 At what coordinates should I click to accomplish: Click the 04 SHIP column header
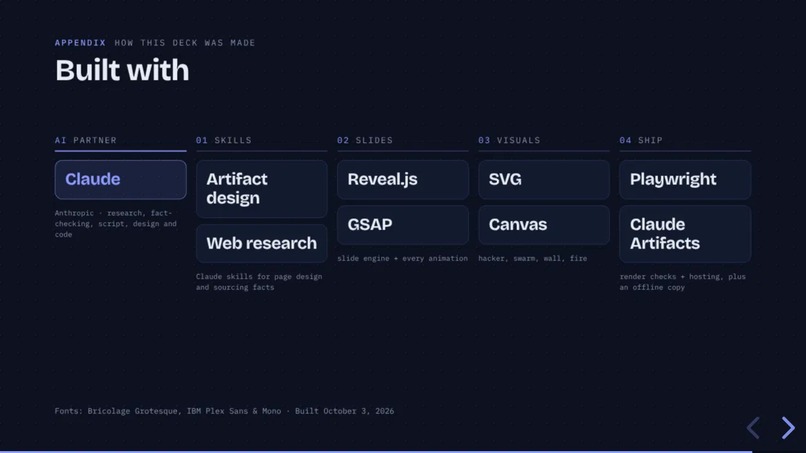coord(641,140)
